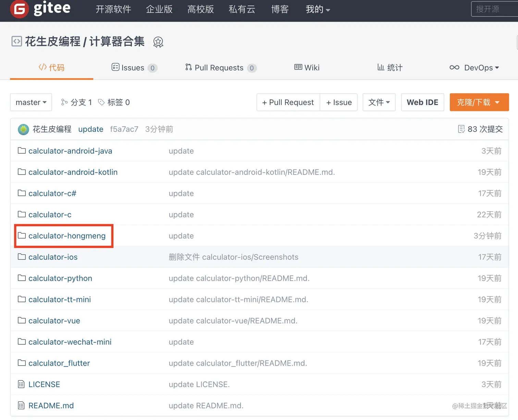Viewport: 518px width, 420px height.
Task: Open the calculator-python folder link
Action: tap(60, 278)
